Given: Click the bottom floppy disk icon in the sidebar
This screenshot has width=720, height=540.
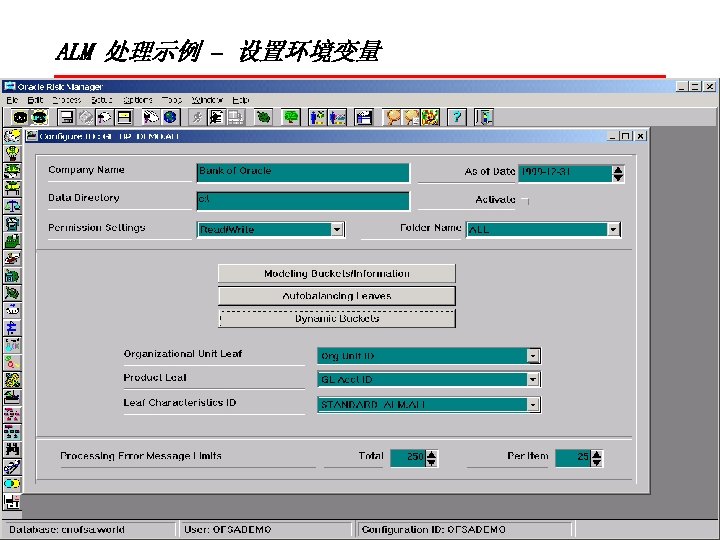Looking at the screenshot, I should tap(12, 501).
